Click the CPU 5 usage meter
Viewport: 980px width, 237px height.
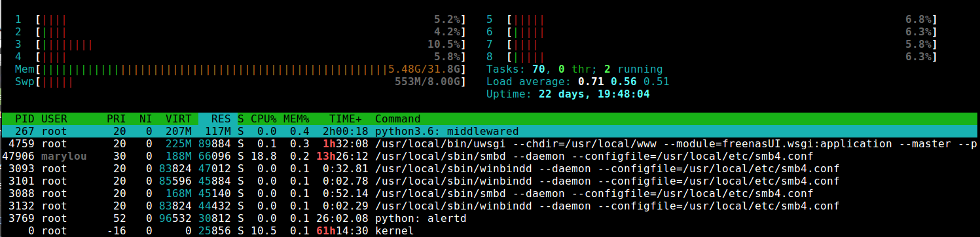[712, 20]
